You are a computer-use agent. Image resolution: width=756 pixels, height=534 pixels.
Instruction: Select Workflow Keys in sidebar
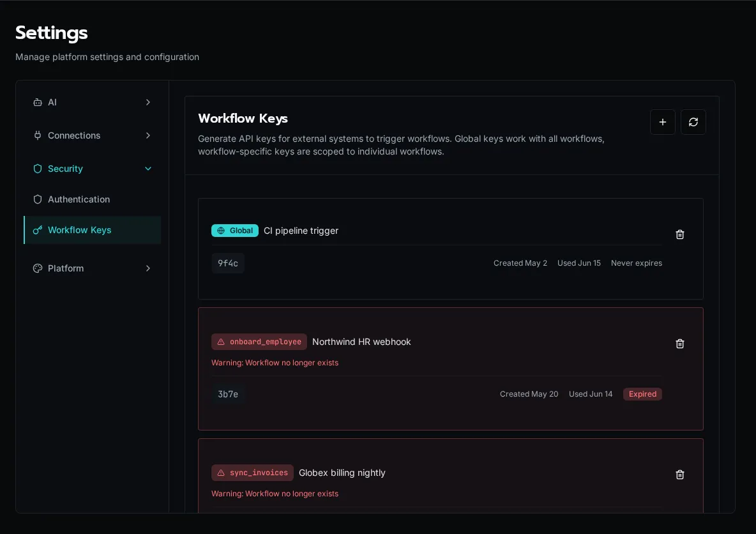[x=92, y=230]
